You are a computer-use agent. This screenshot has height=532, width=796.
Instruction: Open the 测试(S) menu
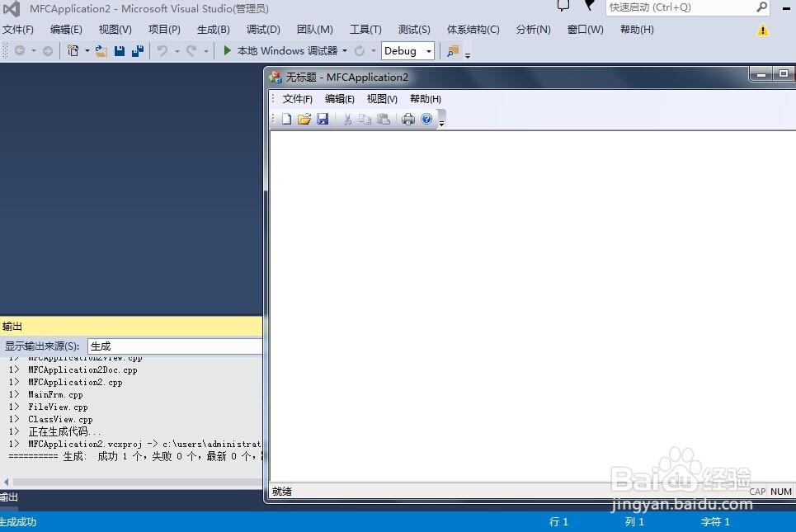(414, 30)
